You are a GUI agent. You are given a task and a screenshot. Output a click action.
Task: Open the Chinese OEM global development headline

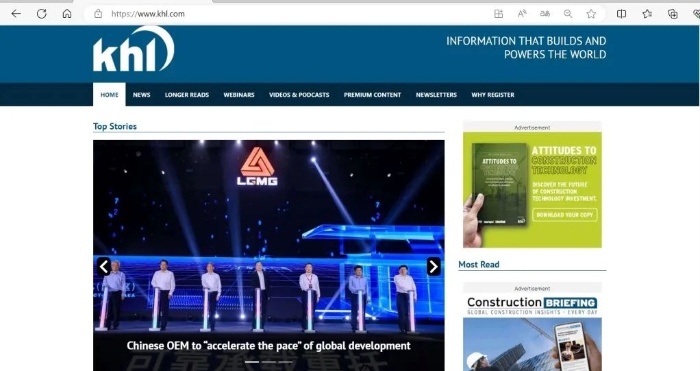269,346
